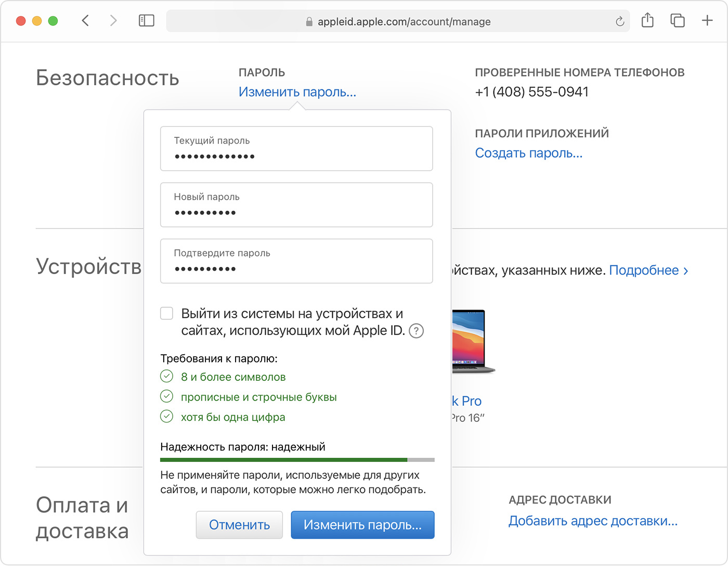728x566 pixels.
Task: Click the green checkmark next to хотя бы одна цифра
Action: (166, 416)
